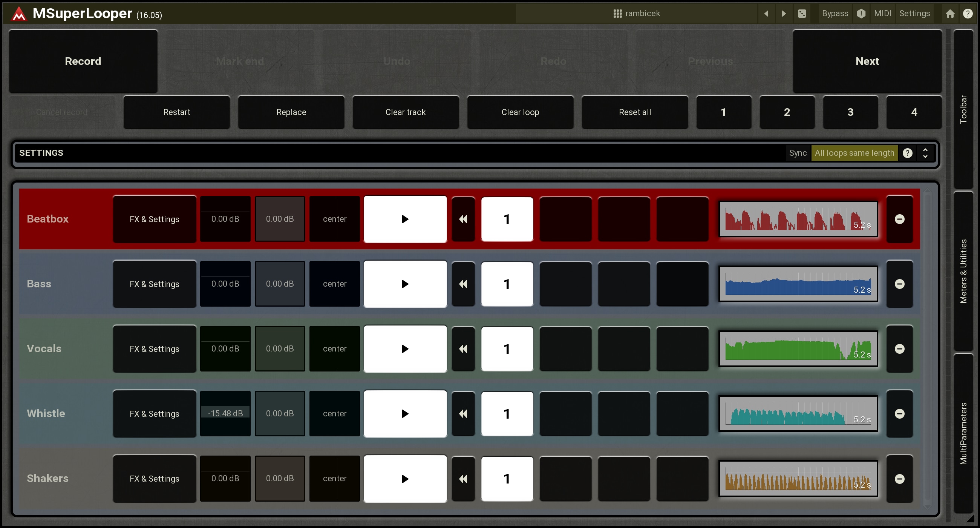Select the Whistle track name

pos(46,414)
